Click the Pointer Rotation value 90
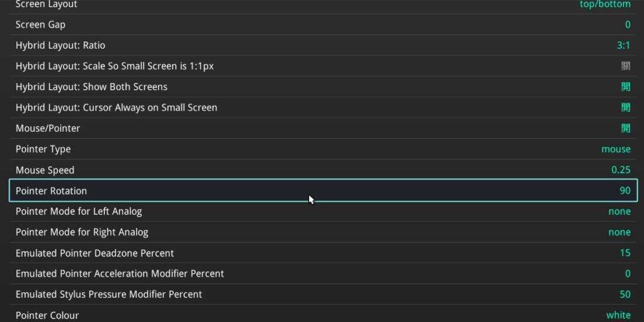Viewport: 644px width, 322px height. tap(625, 191)
